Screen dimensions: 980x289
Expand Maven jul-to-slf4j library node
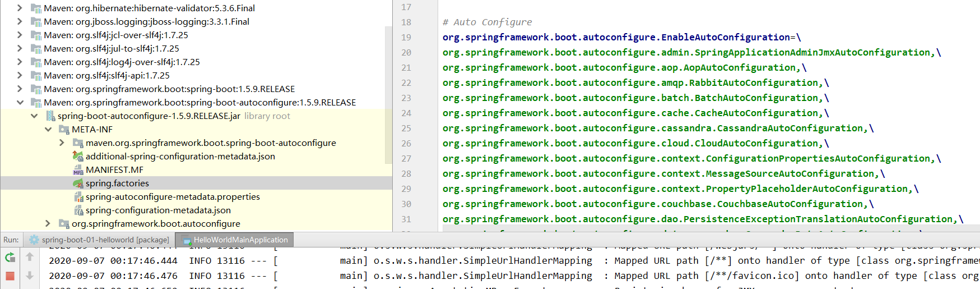point(20,48)
